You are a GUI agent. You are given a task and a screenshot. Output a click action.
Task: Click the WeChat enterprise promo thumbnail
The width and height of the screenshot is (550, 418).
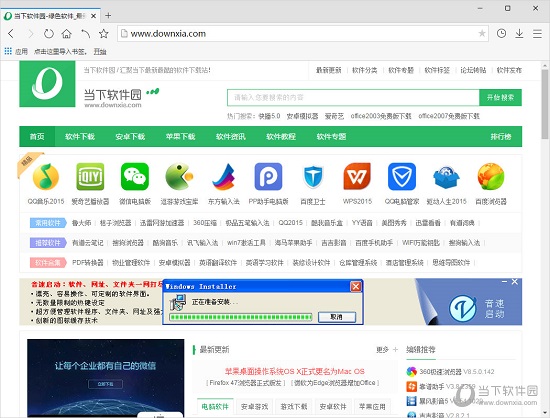point(106,378)
